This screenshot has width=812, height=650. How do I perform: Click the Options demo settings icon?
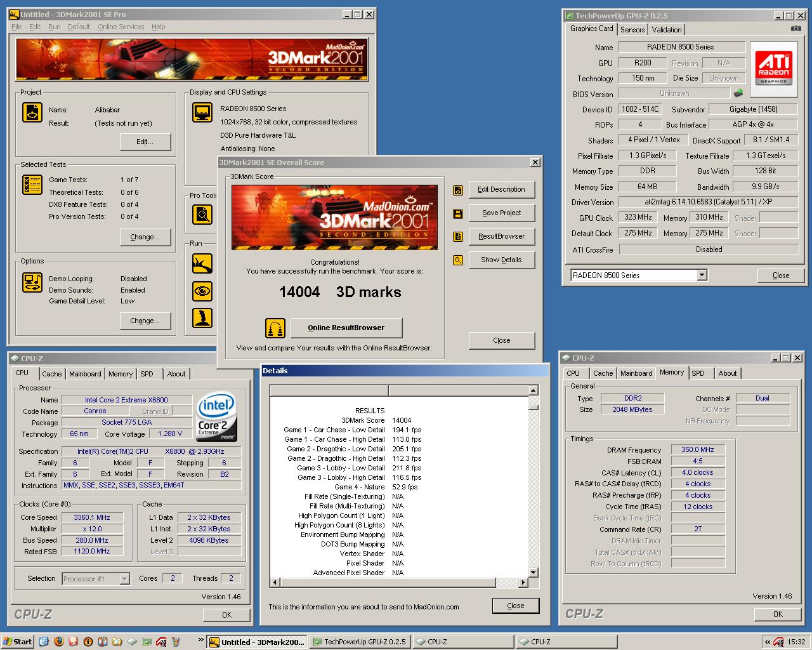[x=32, y=282]
